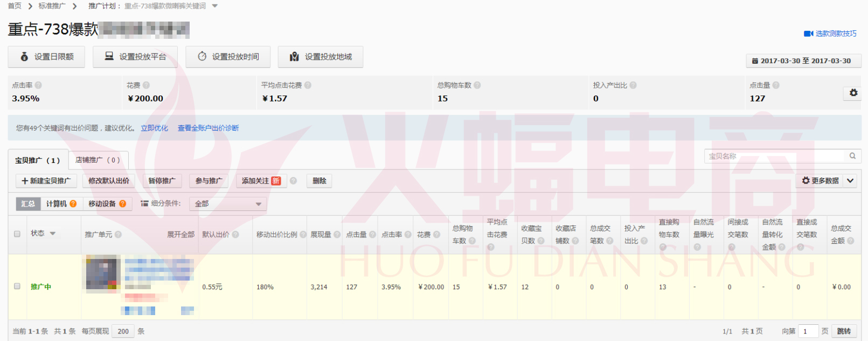Click help icon in 总成交金额 column header

851,241
